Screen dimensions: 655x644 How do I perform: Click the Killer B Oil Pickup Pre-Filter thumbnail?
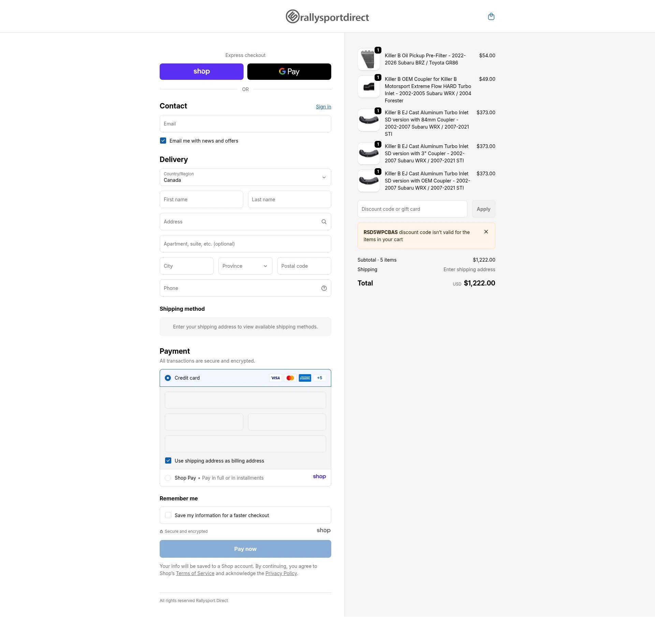point(368,59)
